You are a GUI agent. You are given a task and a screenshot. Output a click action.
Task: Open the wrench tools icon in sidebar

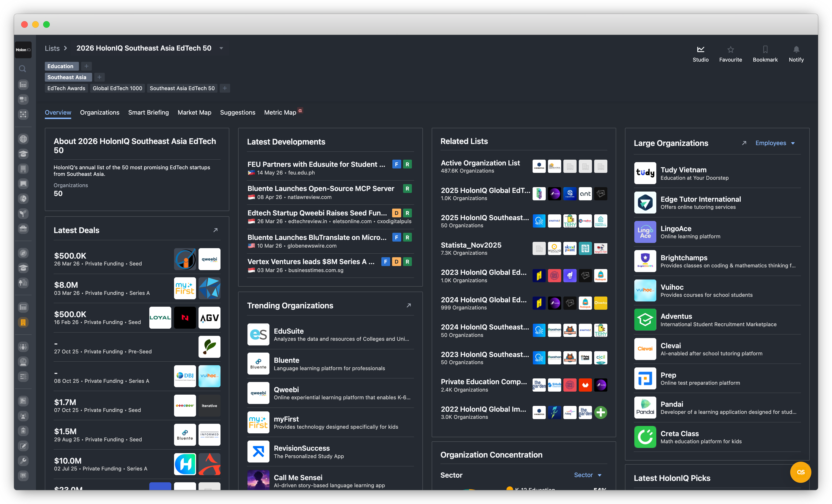tap(23, 461)
